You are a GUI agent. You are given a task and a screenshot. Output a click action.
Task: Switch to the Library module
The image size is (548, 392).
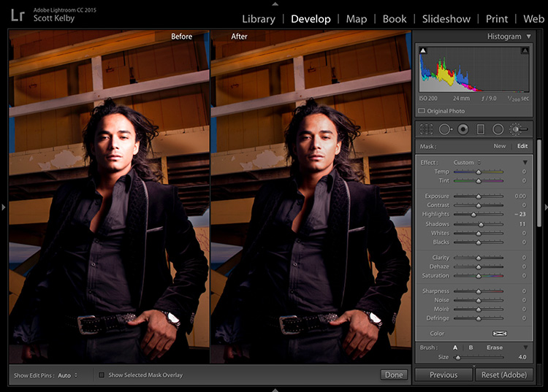click(259, 19)
